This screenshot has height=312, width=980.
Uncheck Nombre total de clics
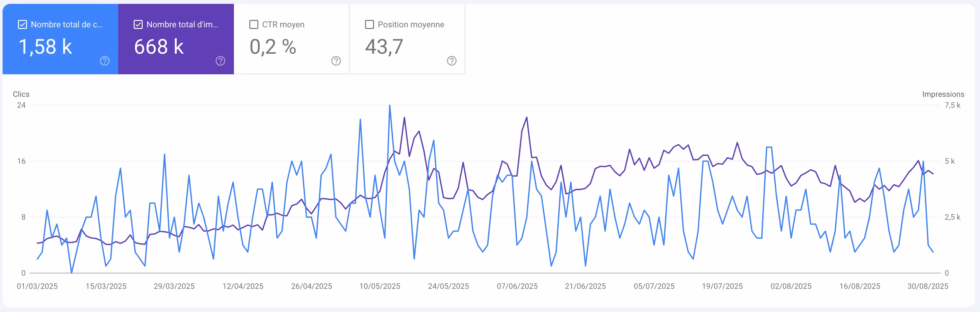coord(22,24)
